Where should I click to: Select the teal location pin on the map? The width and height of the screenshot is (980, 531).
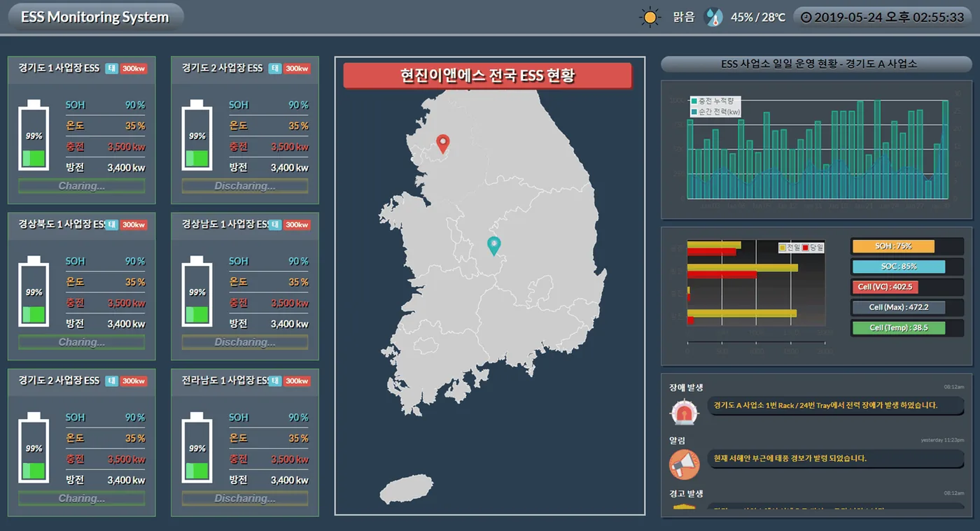coord(494,246)
